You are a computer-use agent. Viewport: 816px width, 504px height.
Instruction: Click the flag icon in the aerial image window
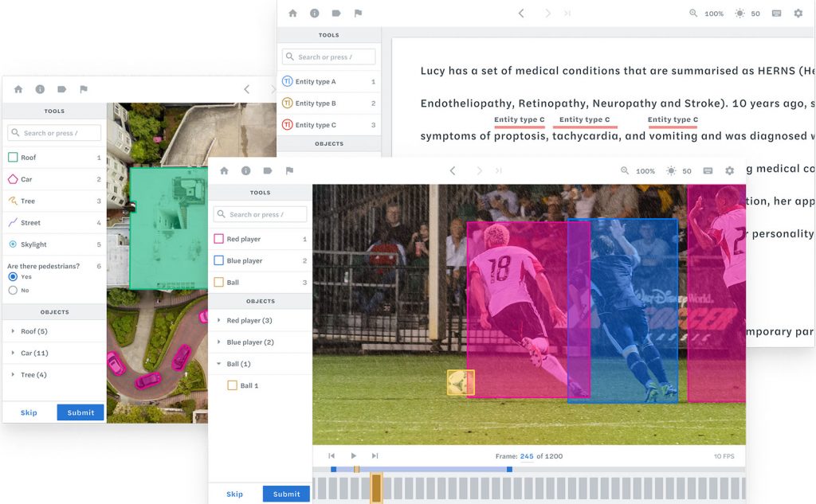click(x=84, y=90)
